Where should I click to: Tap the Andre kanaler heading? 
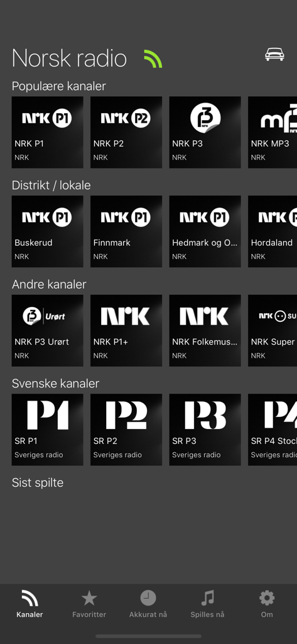pos(49,284)
